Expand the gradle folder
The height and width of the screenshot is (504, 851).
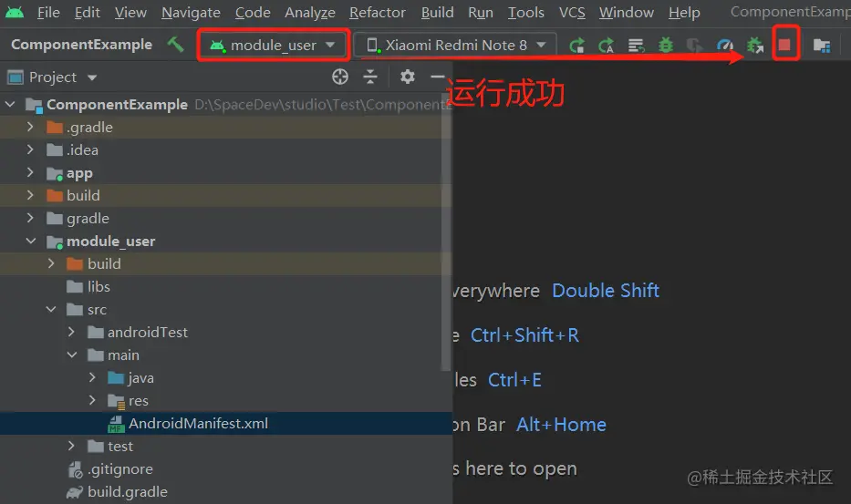coord(30,218)
